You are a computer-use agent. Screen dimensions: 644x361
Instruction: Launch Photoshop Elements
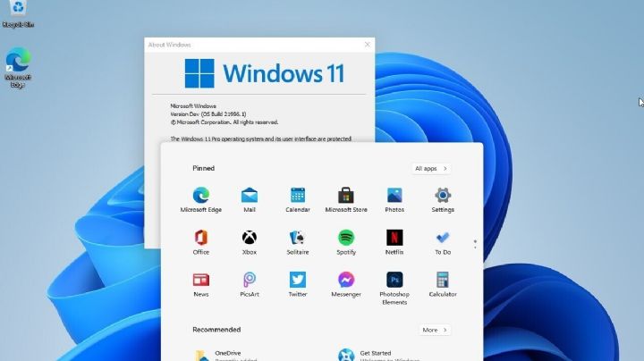pyautogui.click(x=394, y=289)
